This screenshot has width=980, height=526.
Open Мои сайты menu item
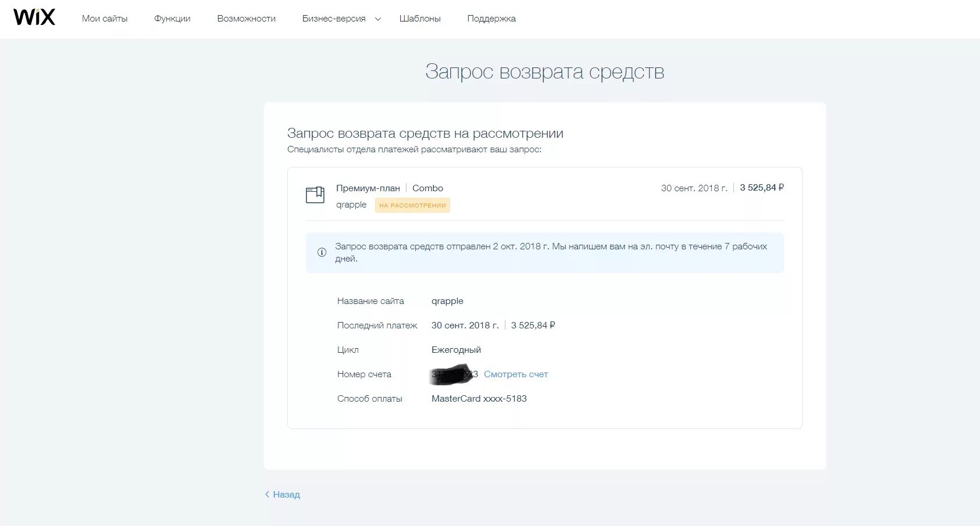click(x=105, y=19)
